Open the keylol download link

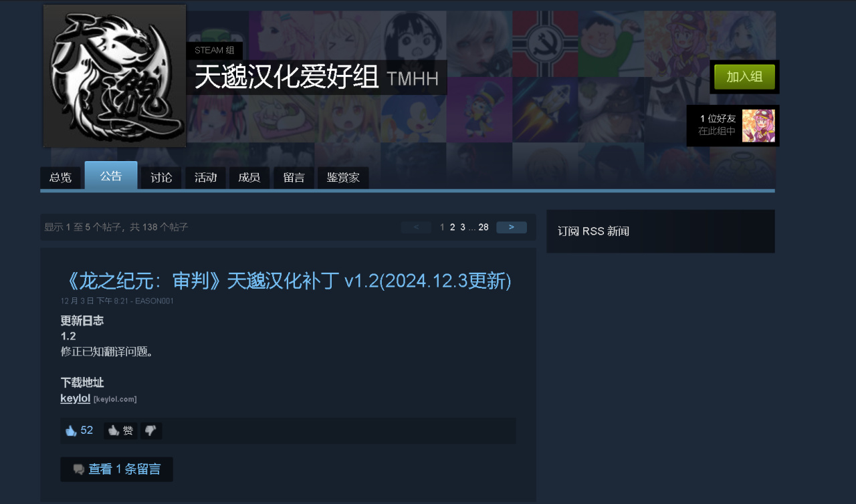point(75,398)
